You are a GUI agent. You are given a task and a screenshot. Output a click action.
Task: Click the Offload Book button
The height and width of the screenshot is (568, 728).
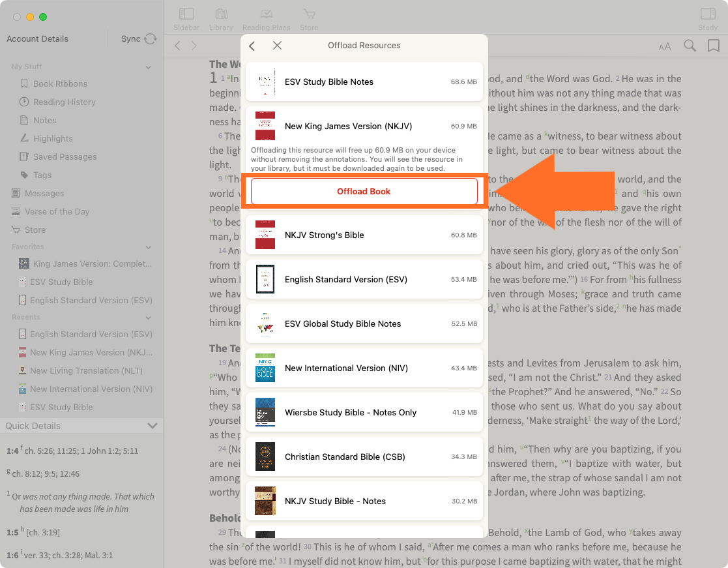pyautogui.click(x=364, y=191)
